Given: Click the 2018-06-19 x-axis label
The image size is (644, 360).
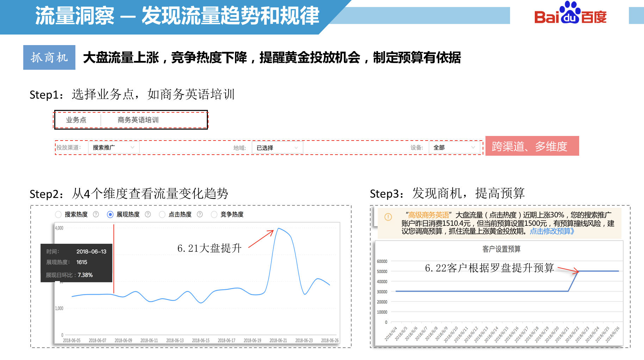Looking at the screenshot, I should click(252, 341).
